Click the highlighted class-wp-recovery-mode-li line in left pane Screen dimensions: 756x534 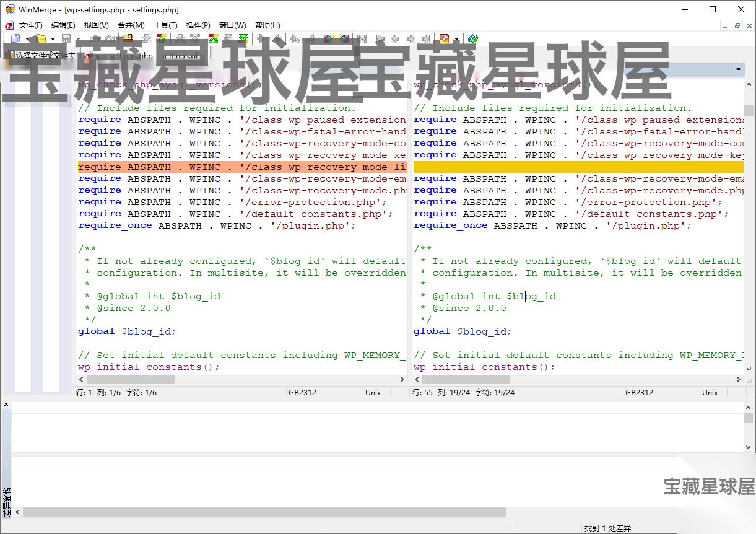tap(242, 167)
